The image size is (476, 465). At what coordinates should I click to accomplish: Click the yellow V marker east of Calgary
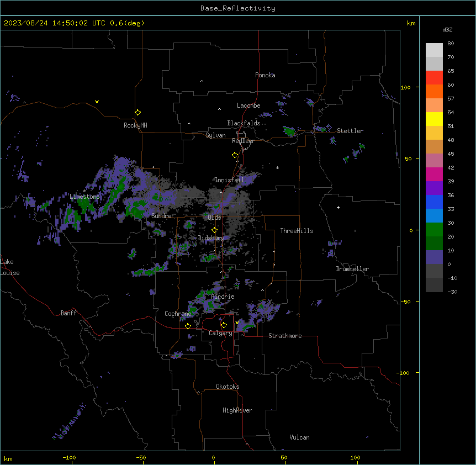(237, 322)
